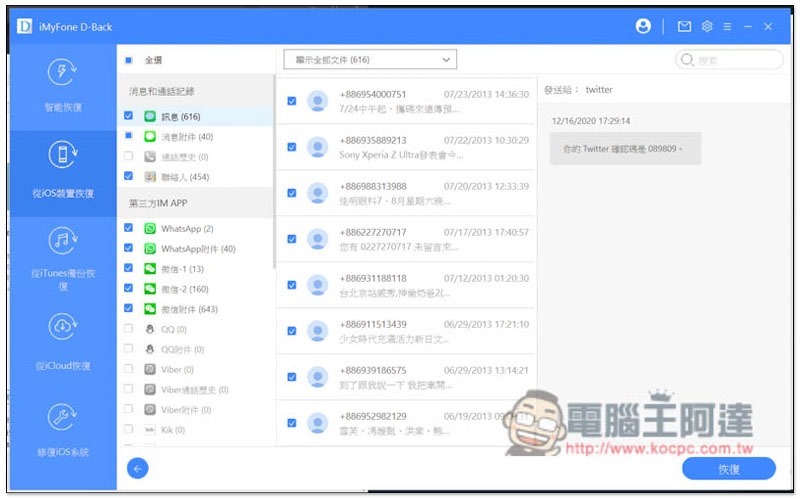Screen dimensions: 800x499
Task: Click the hamburger menu icon in title bar
Action: 727,27
